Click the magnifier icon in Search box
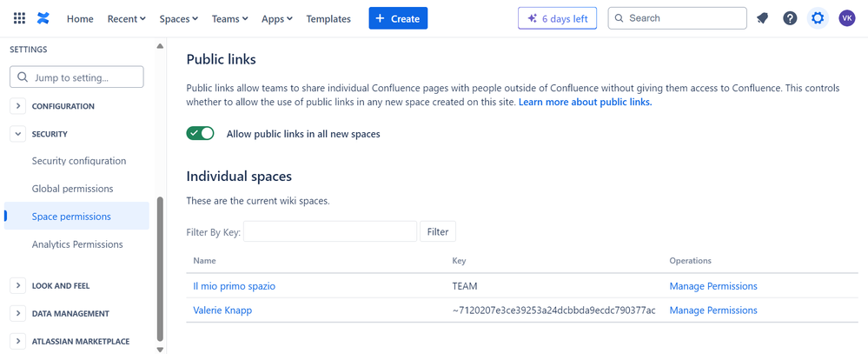The image size is (868, 354). click(x=620, y=18)
